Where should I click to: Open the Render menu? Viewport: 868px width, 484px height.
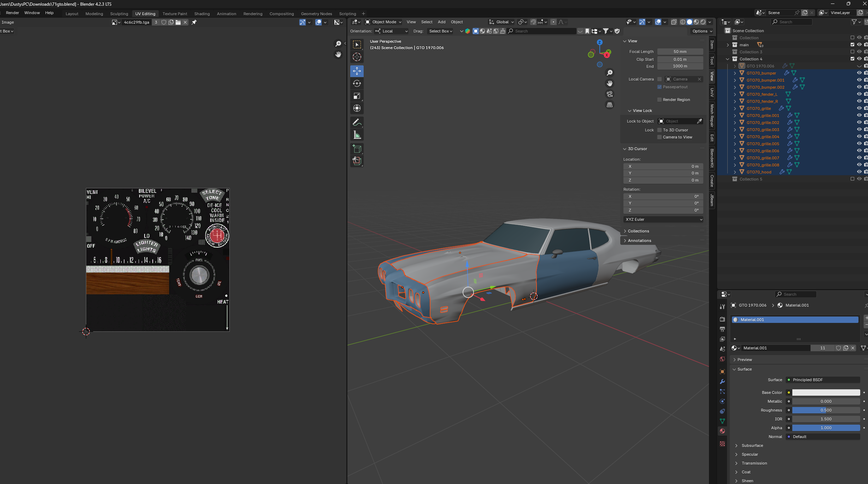click(x=12, y=13)
